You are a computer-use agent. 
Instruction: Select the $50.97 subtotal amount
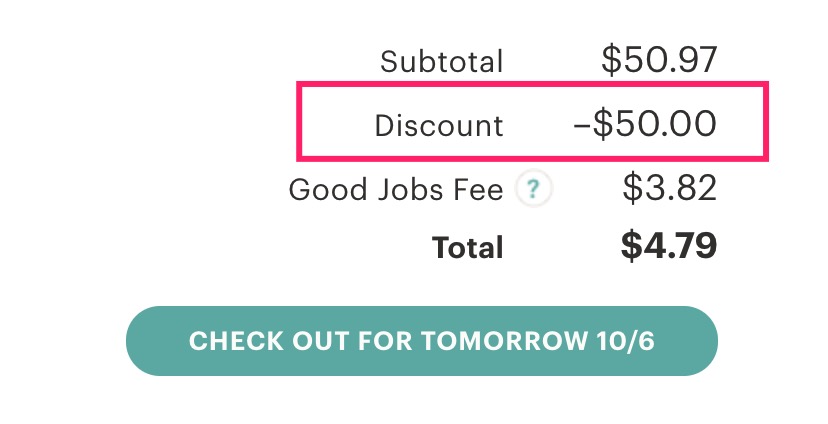click(x=659, y=60)
